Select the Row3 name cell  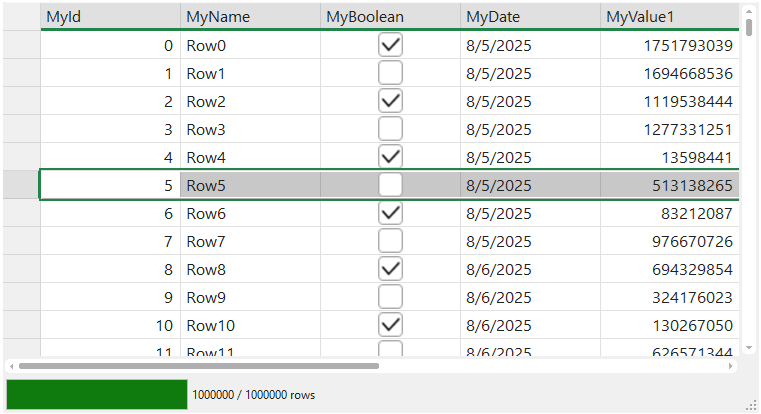point(250,129)
